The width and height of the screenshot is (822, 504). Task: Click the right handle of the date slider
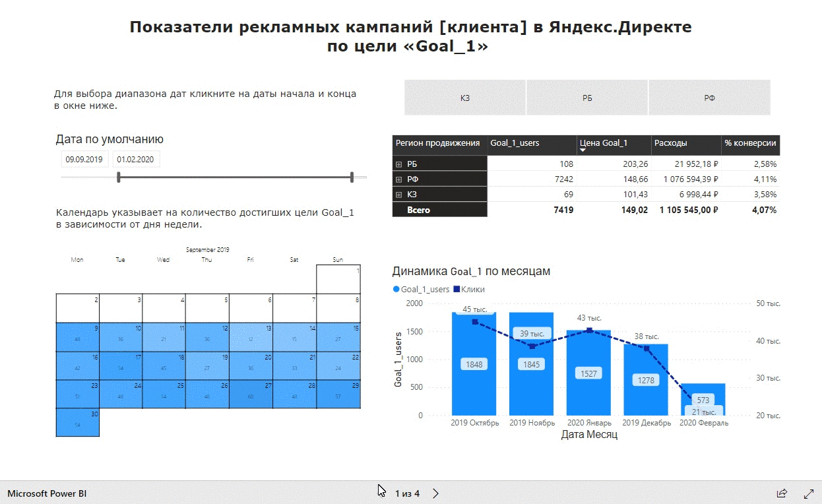coord(352,177)
